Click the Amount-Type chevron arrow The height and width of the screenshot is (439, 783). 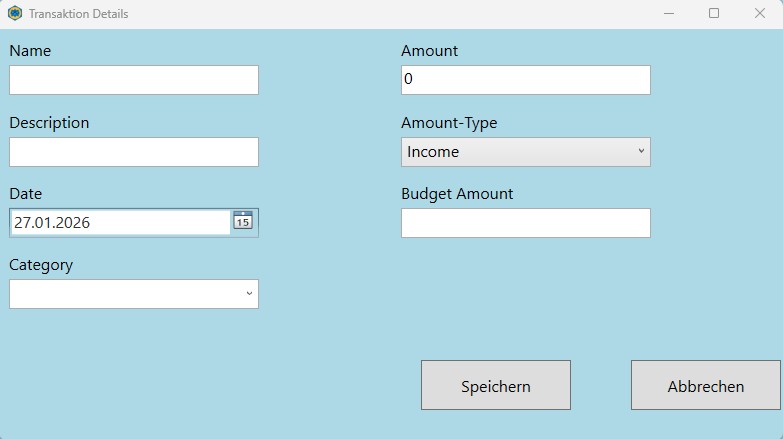click(x=641, y=152)
